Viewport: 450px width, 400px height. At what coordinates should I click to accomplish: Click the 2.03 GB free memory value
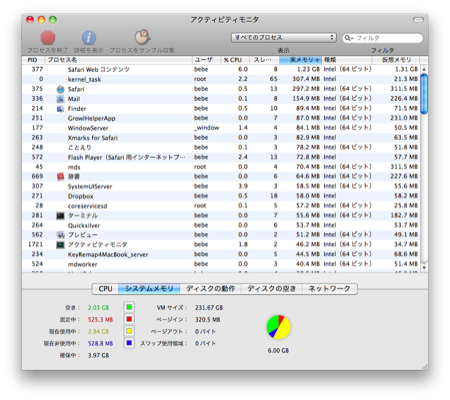(98, 308)
